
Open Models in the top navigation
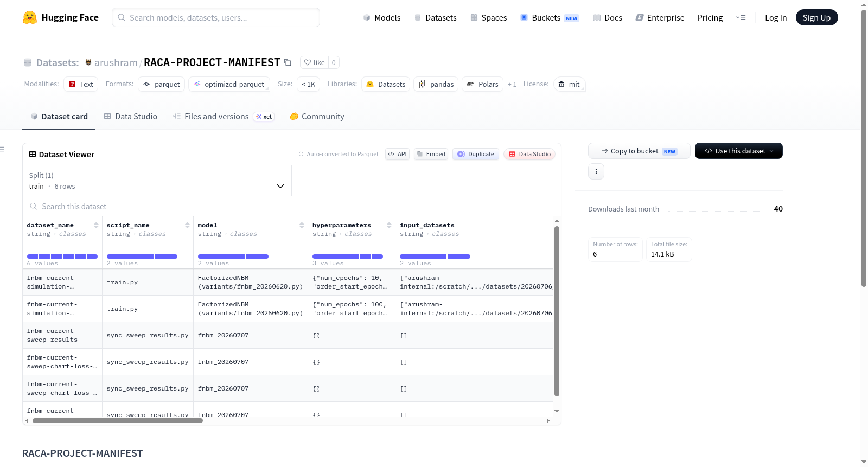[x=382, y=17]
